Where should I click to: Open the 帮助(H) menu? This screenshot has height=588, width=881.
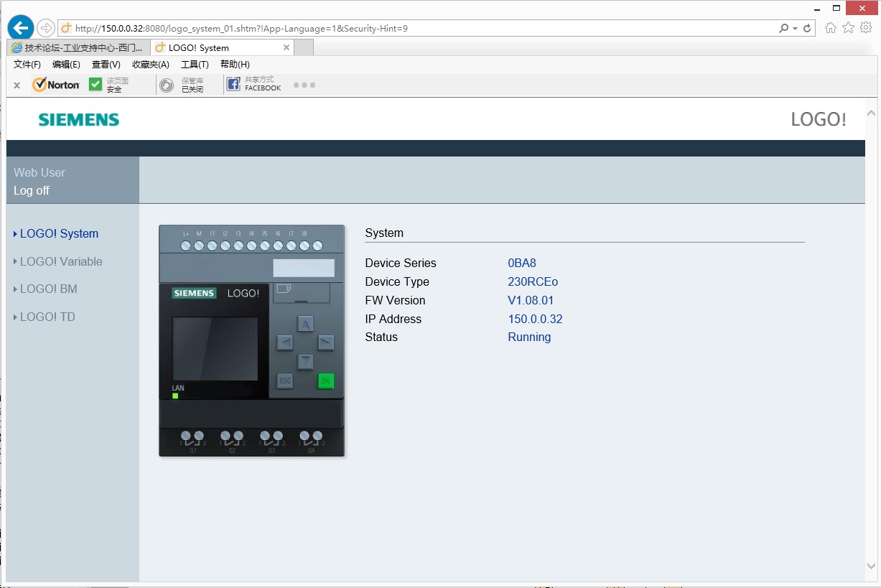(x=235, y=65)
